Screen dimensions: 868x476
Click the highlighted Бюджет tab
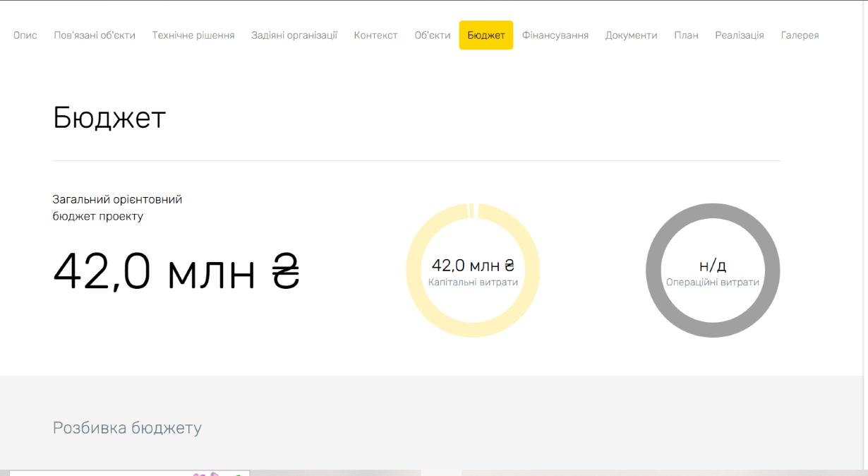[486, 35]
